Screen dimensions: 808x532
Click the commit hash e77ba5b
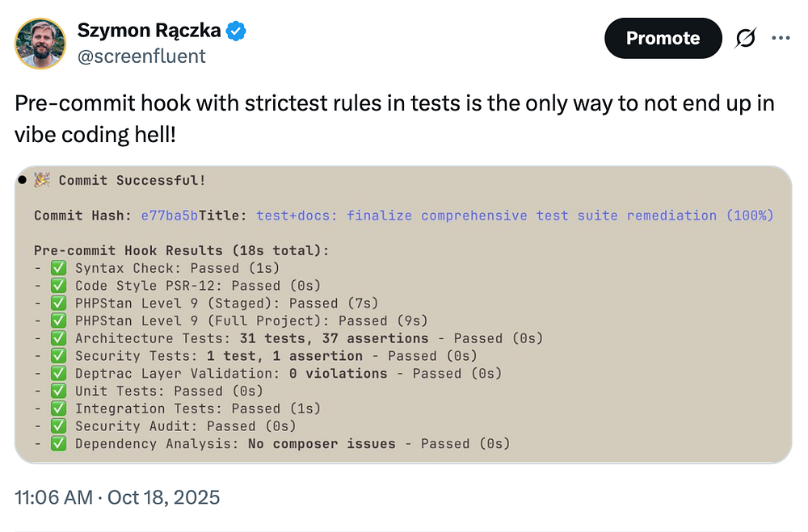point(170,216)
